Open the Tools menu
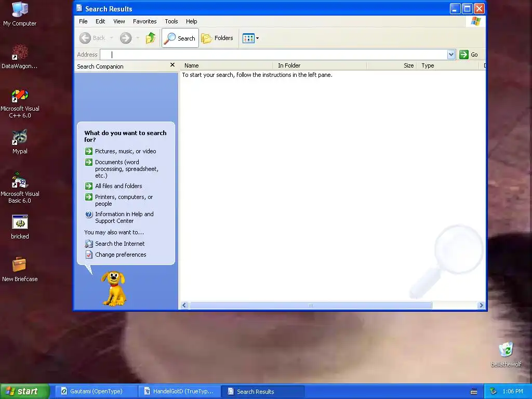 point(171,21)
